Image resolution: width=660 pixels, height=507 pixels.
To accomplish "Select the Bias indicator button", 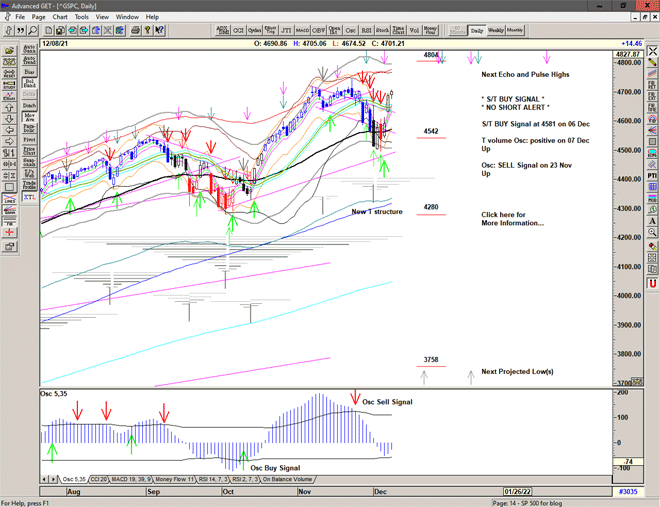I will tap(29, 72).
